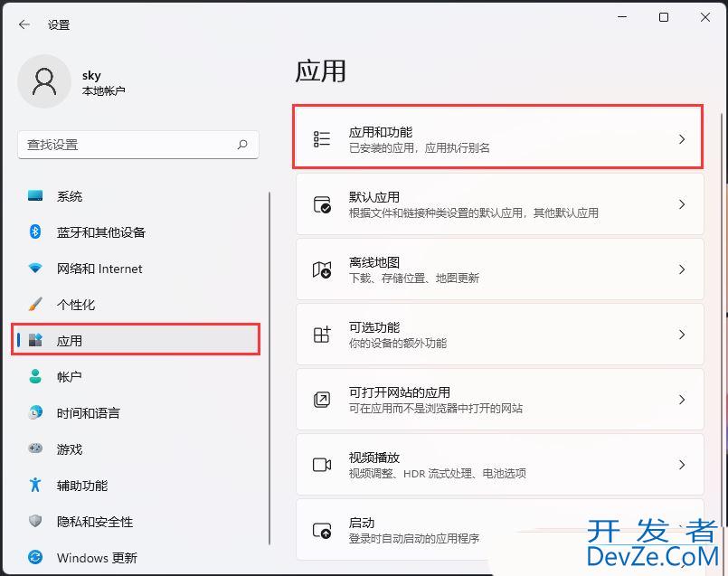Open 视频播放 via its chevron
728x576 pixels.
[682, 465]
